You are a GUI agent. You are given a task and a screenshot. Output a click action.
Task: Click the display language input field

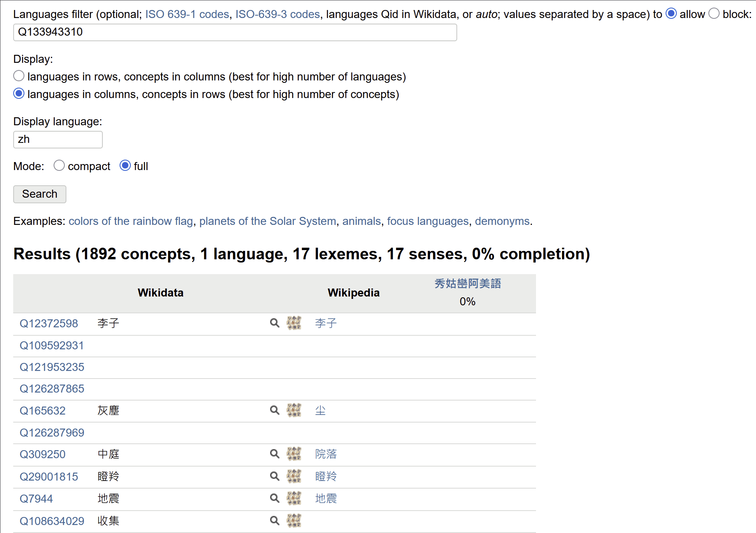point(58,140)
